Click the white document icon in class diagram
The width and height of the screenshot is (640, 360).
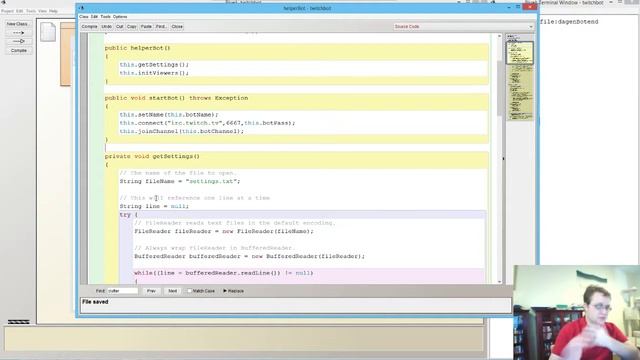(x=48, y=32)
